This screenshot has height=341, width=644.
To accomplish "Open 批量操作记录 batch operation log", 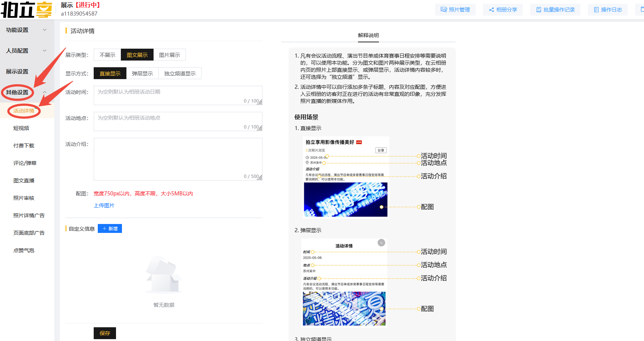I will (x=555, y=10).
